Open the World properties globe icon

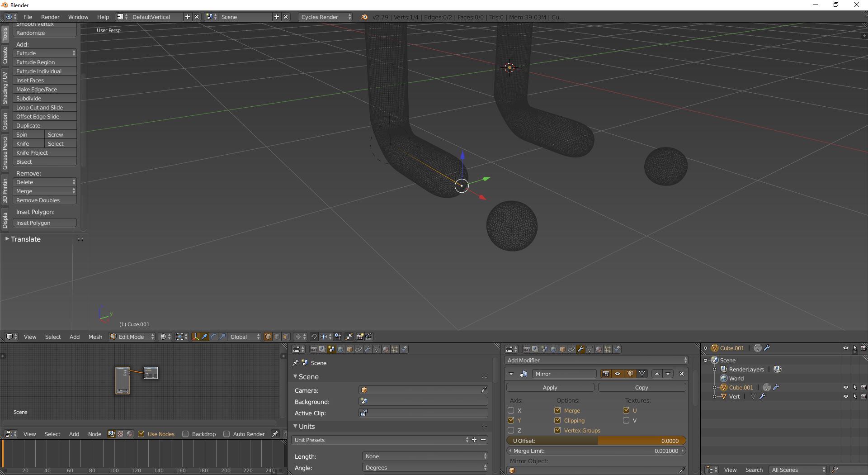pyautogui.click(x=553, y=349)
